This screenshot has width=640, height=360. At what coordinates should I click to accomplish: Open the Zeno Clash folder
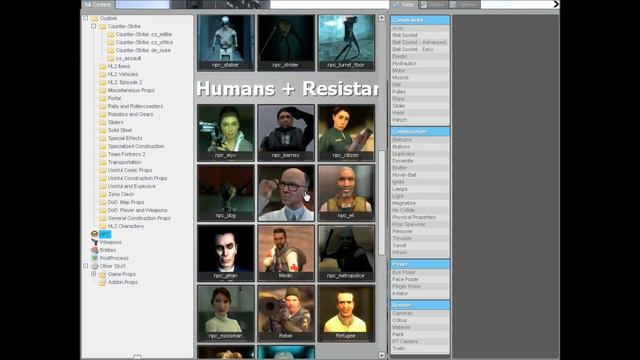point(120,194)
